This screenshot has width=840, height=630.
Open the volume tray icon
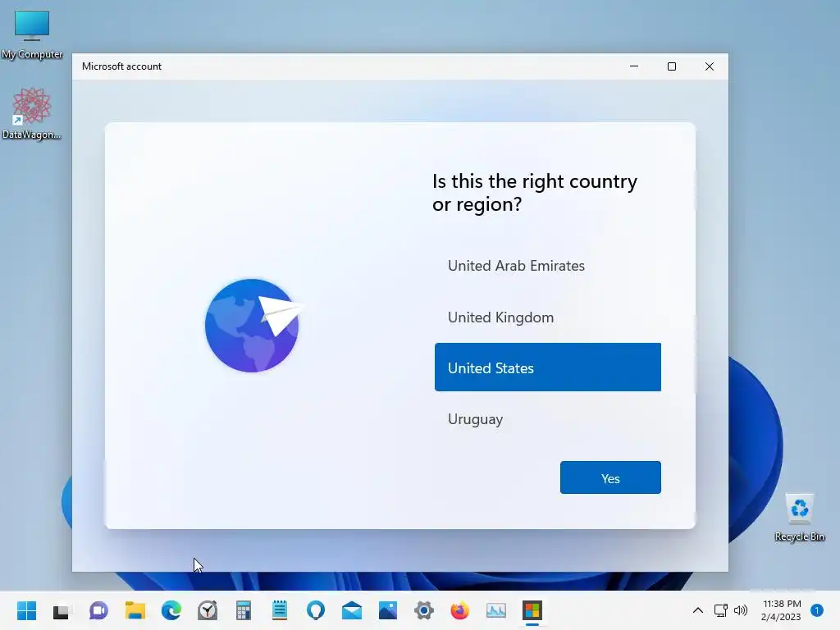pos(741,610)
